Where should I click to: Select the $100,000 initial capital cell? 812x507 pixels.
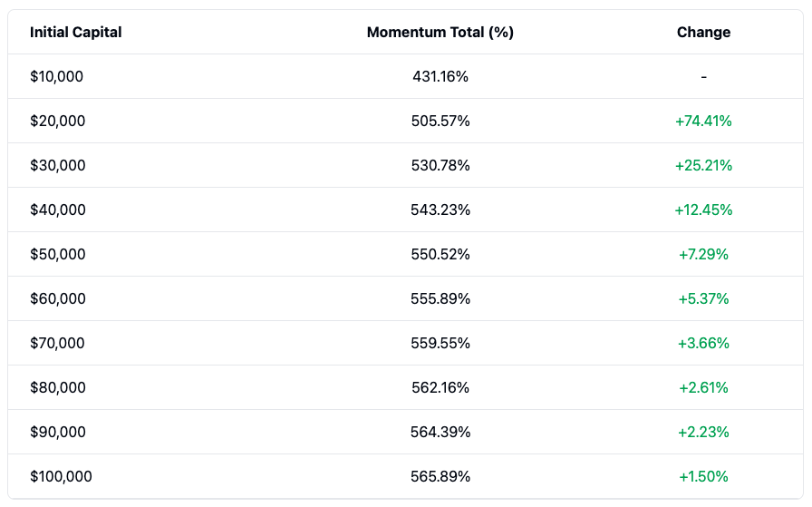pos(62,477)
